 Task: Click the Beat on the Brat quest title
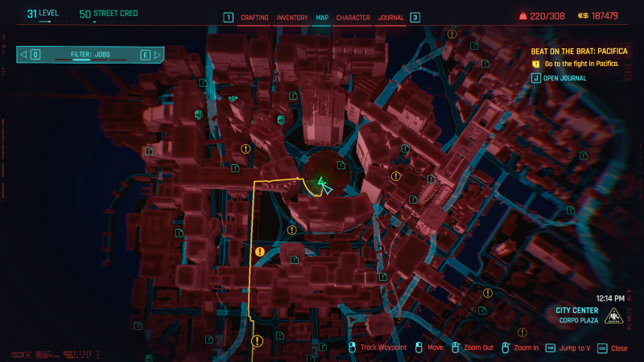[x=579, y=51]
